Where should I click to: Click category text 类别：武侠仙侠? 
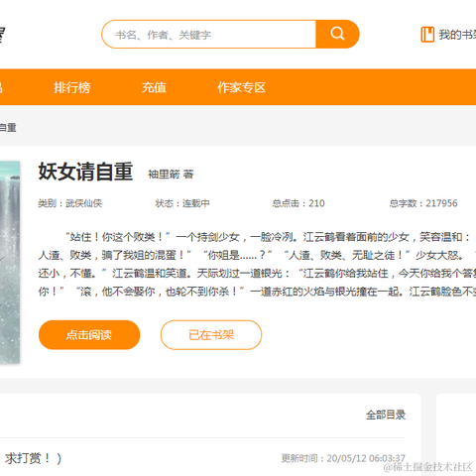(x=70, y=203)
